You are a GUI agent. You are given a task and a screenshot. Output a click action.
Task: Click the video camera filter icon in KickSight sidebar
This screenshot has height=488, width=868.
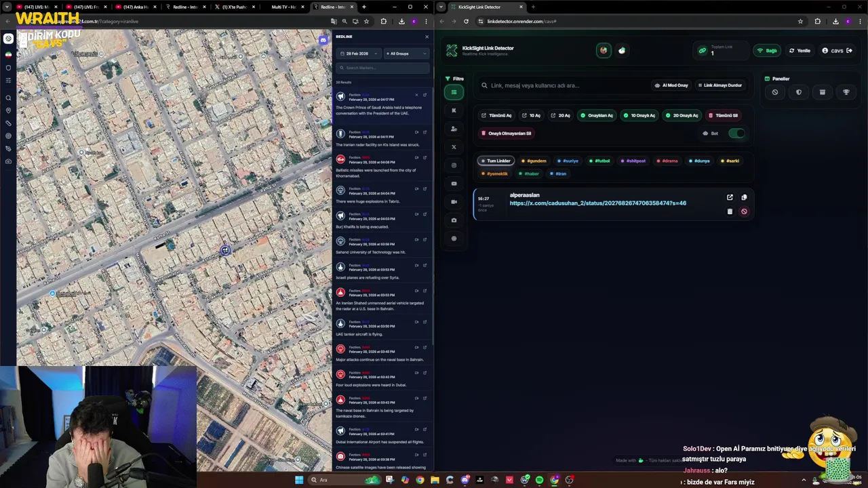point(454,202)
